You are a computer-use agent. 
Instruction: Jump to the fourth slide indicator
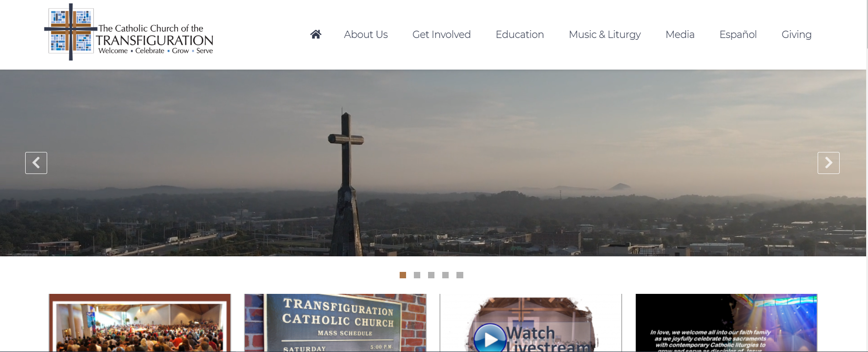(x=445, y=275)
